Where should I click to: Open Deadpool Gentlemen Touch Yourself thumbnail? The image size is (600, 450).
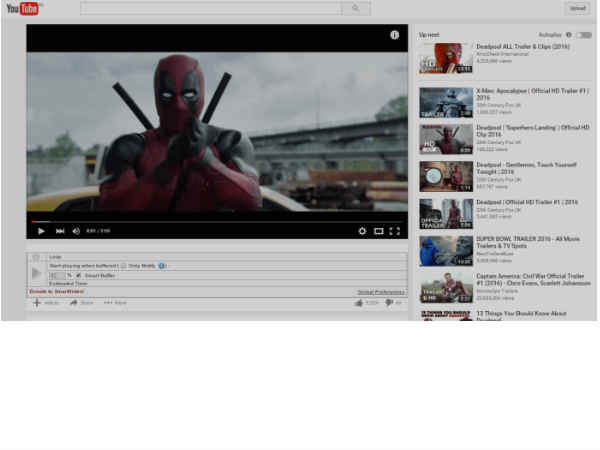pyautogui.click(x=446, y=176)
